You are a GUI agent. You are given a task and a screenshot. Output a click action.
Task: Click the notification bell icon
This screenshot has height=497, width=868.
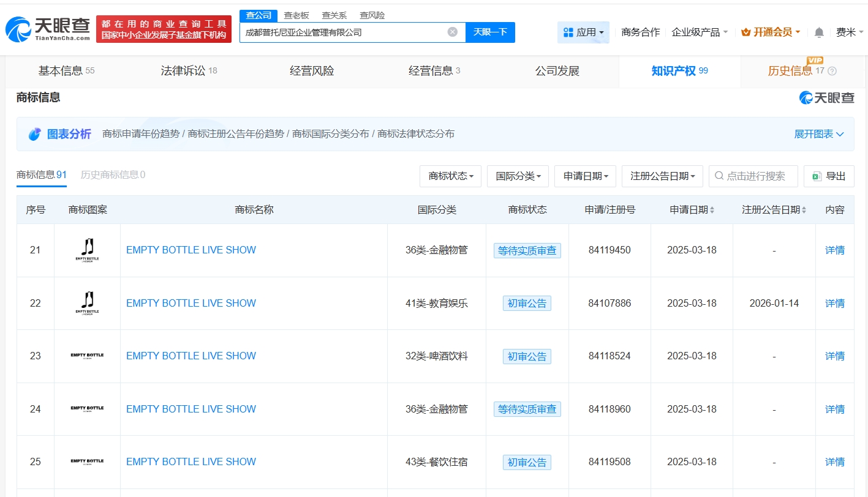[x=819, y=32]
